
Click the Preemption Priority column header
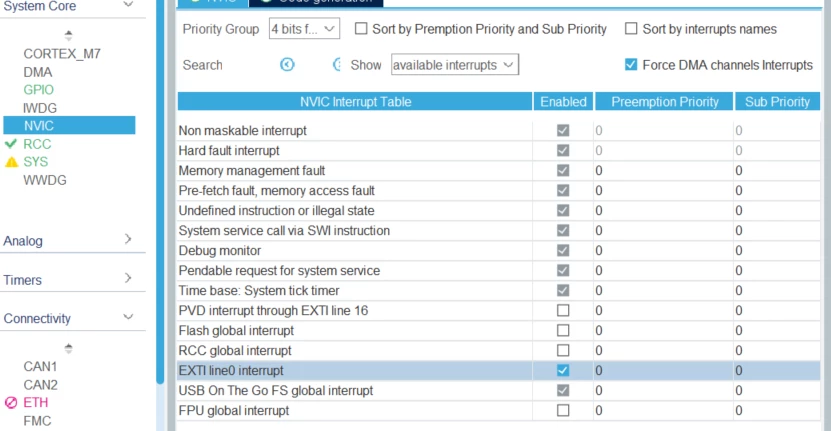pyautogui.click(x=665, y=101)
